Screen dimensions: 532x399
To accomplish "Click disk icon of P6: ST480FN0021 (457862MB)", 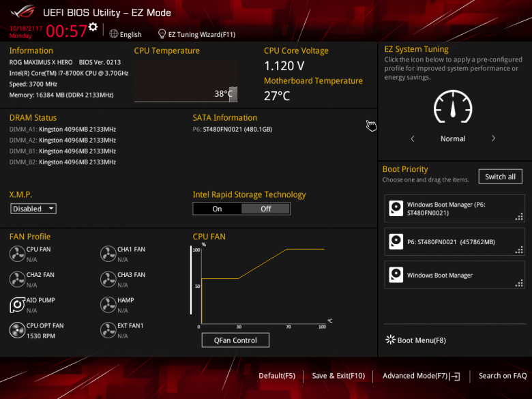I will (396, 241).
